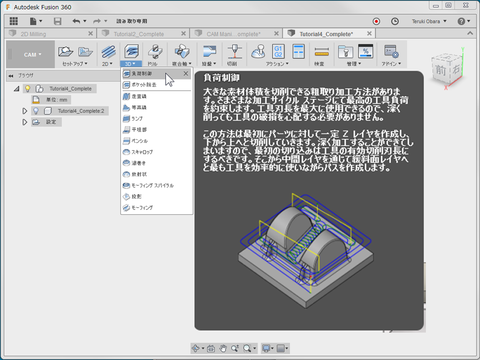The width and height of the screenshot is (480, 360).
Task: Click the Setup Sheet icon
Action: coord(298,52)
